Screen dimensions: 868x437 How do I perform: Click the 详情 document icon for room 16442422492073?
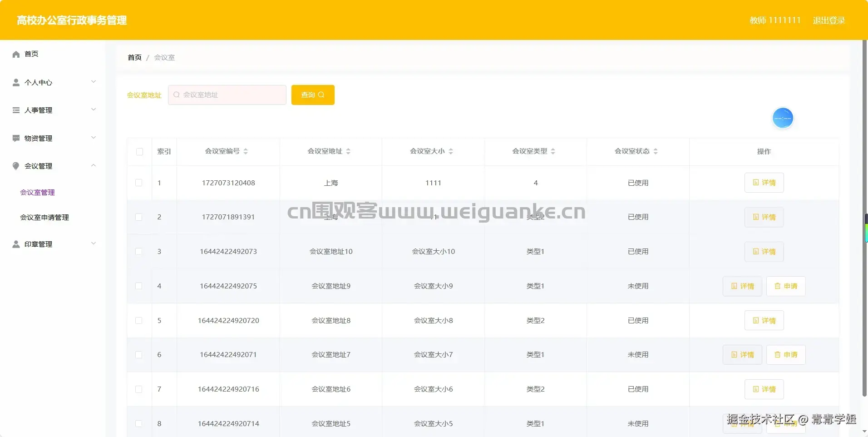tap(756, 252)
